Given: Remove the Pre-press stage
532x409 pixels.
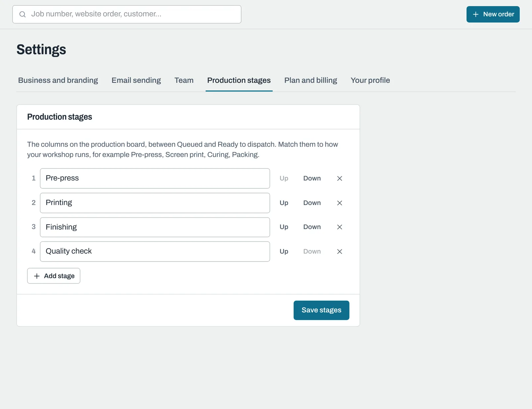Looking at the screenshot, I should pos(339,178).
